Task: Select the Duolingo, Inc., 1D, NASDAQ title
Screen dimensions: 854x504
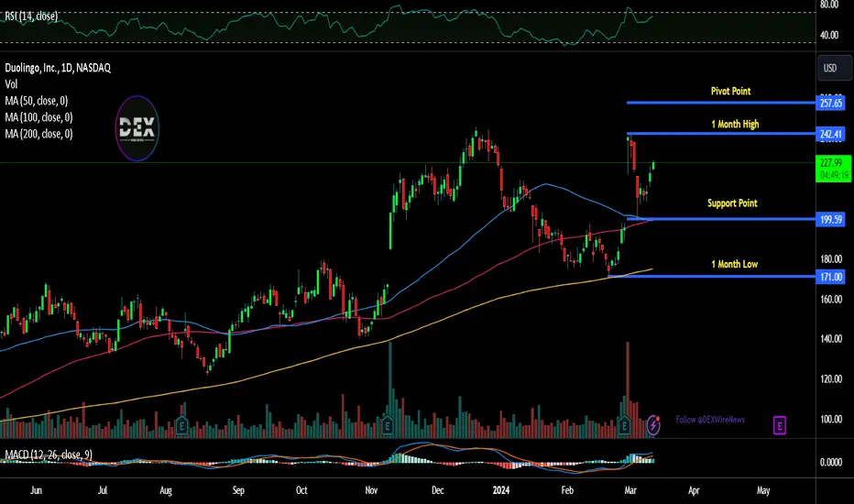Action: [58, 68]
